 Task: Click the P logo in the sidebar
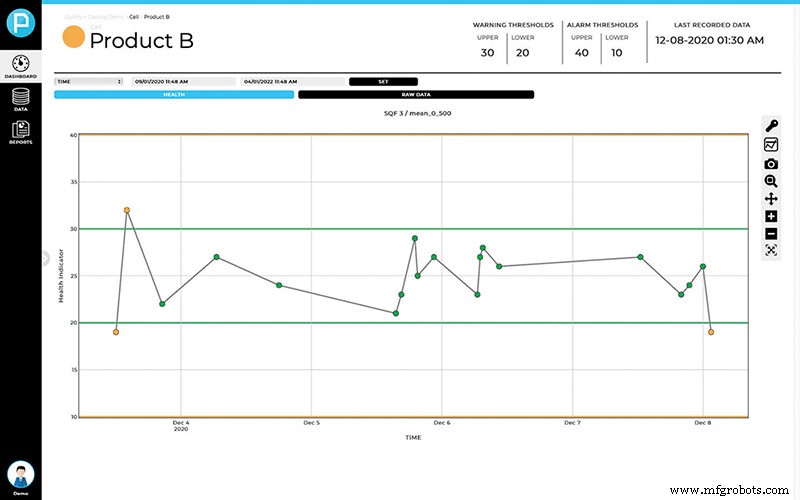click(x=21, y=22)
